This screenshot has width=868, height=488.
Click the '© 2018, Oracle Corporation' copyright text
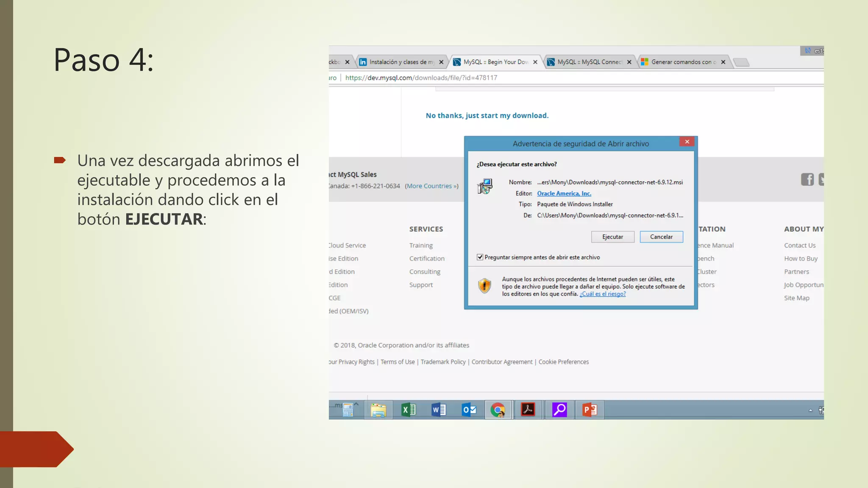pyautogui.click(x=401, y=345)
